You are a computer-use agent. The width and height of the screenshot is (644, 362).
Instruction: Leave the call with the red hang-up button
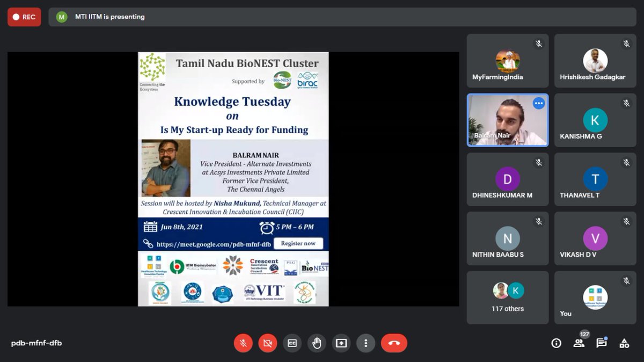(x=394, y=343)
